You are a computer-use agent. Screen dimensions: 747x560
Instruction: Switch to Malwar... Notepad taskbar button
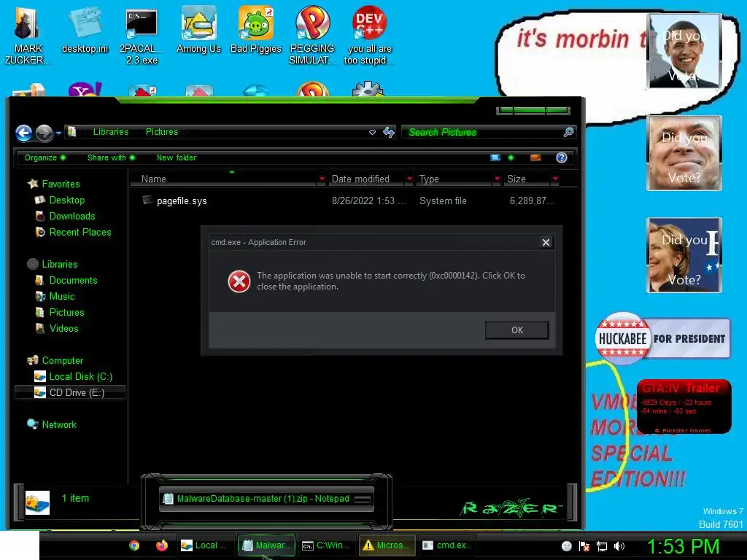click(266, 545)
